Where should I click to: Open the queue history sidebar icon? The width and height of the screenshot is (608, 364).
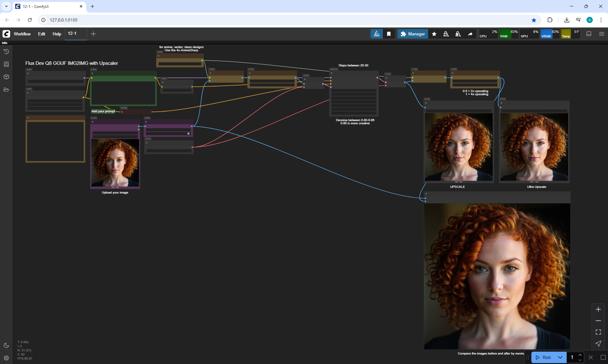pos(6,52)
